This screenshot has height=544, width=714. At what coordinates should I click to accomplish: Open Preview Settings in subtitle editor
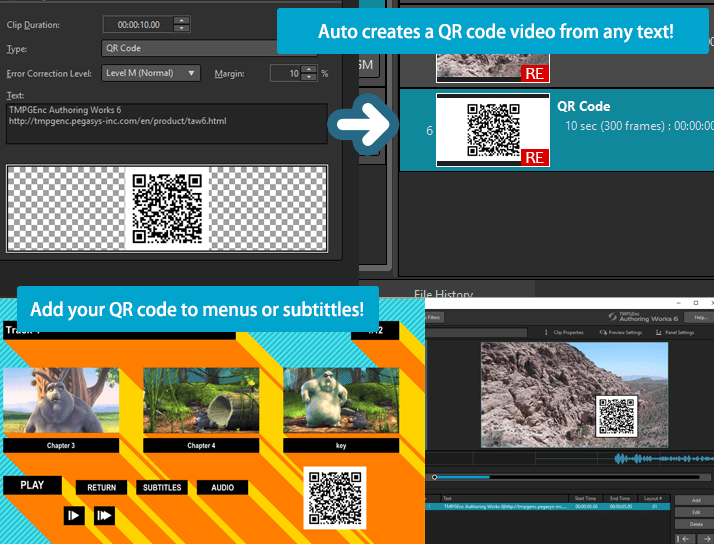coord(621,332)
